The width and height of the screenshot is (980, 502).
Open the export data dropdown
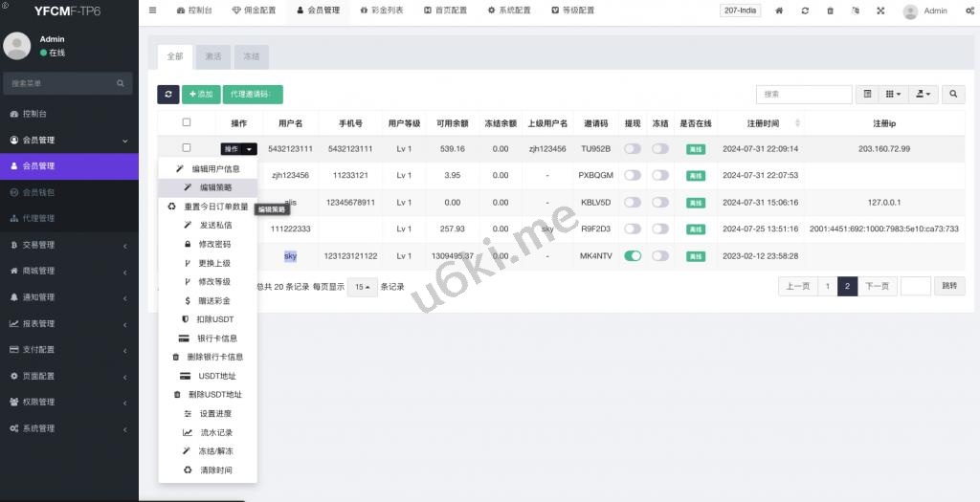923,95
